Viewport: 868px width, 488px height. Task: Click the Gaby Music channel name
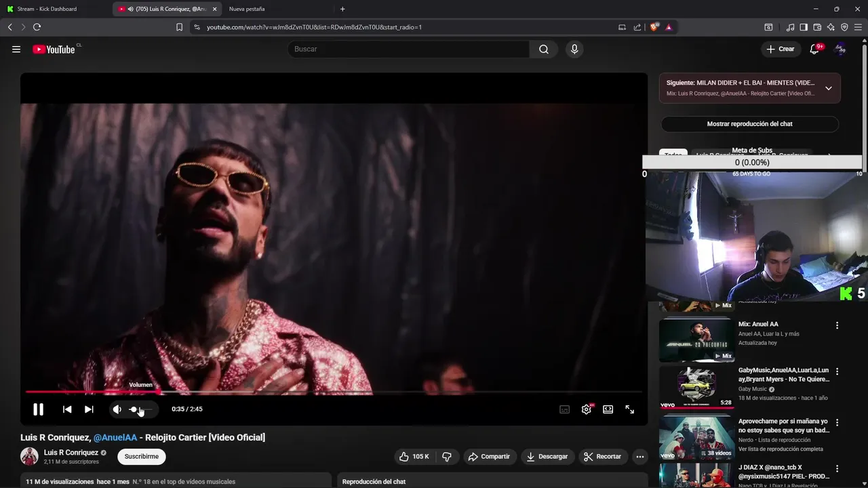753,389
